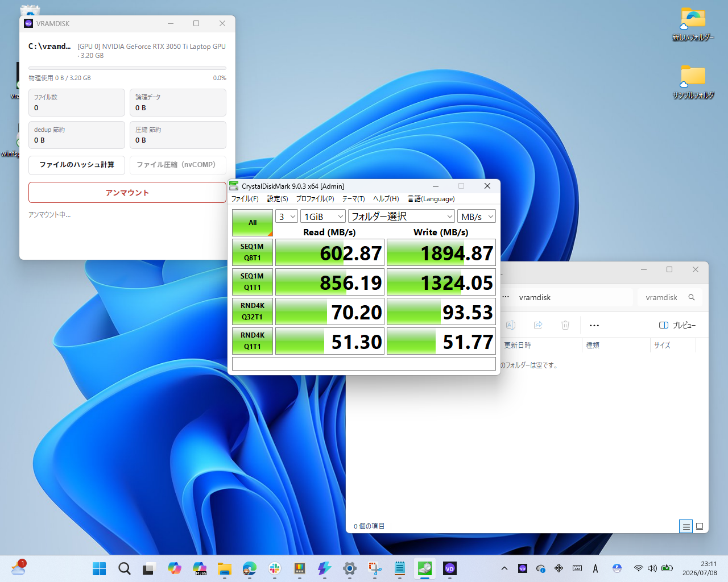Open the Help menu in CrystalDiskMark
This screenshot has width=728, height=582.
(386, 199)
